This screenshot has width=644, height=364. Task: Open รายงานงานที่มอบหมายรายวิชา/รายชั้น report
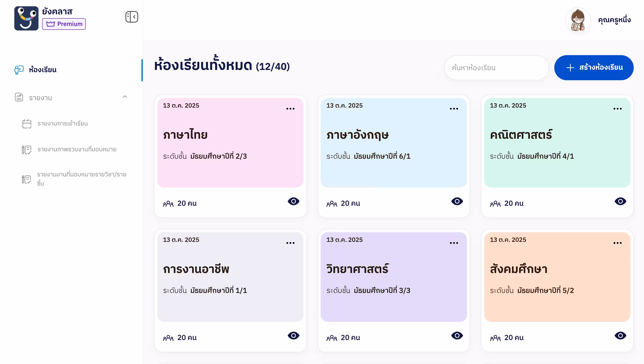pos(81,179)
